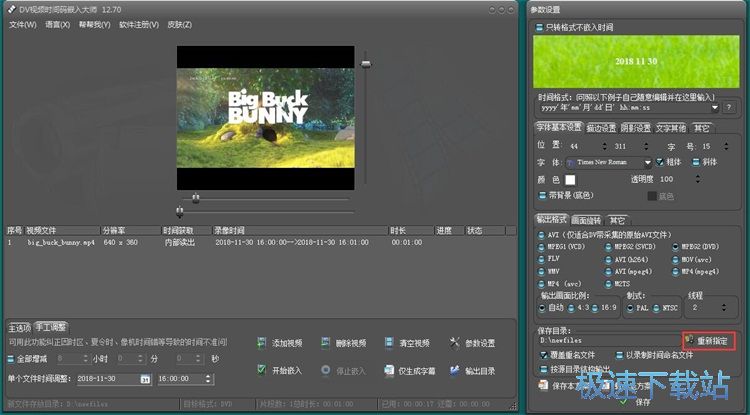This screenshot has height=415, width=750.
Task: Click the save directory field D:\newfiles
Action: [608, 340]
